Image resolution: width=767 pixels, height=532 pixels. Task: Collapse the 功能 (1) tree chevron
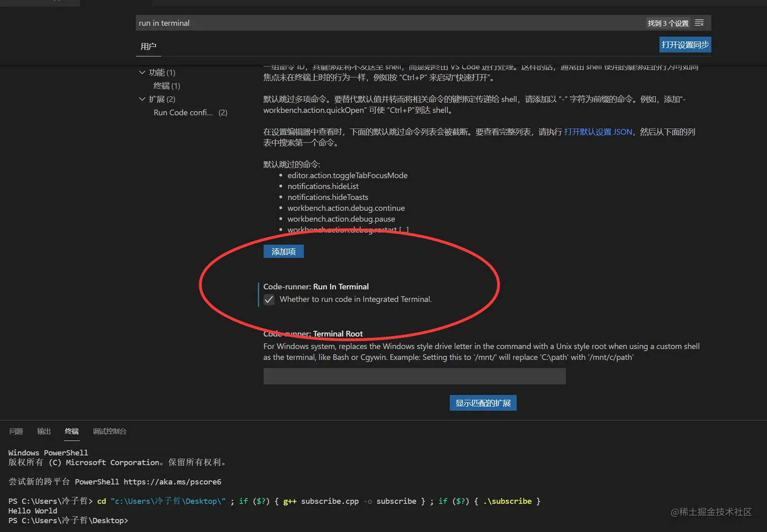[x=142, y=73]
